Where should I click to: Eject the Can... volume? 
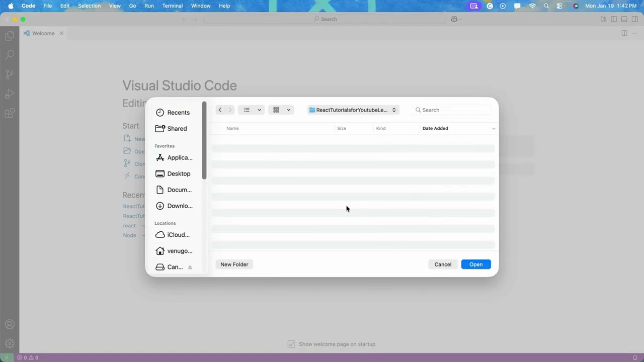(190, 267)
